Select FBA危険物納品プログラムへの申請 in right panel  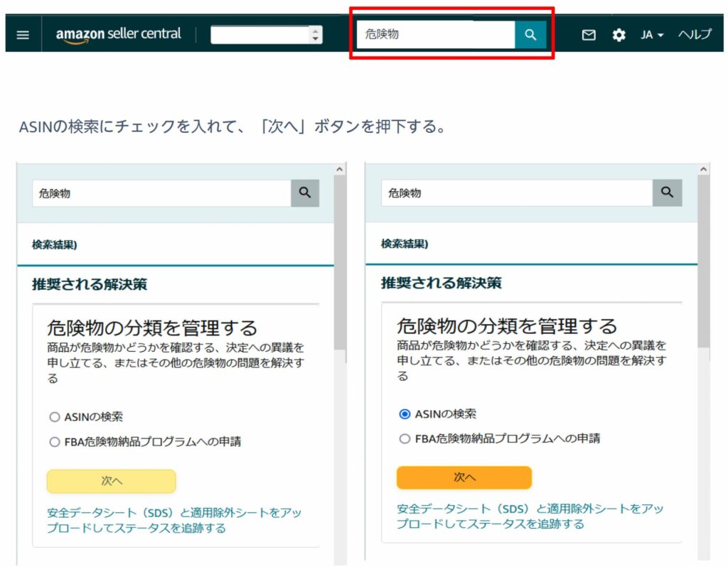pos(405,438)
